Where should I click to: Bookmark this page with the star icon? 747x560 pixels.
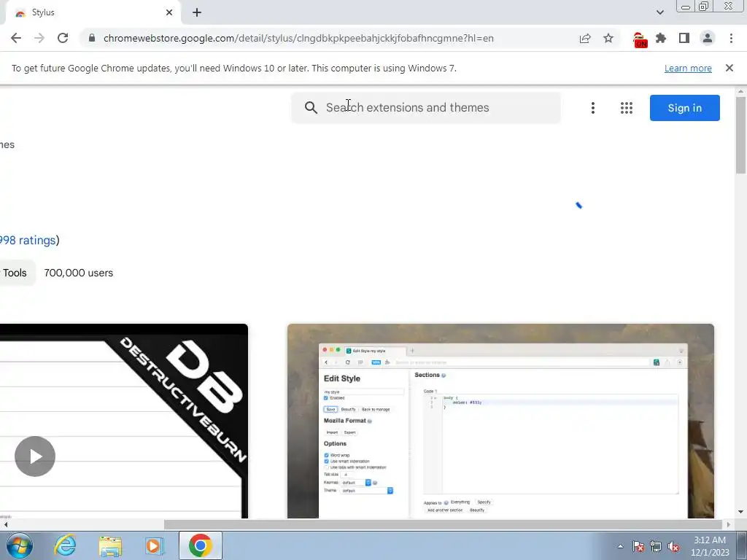coord(608,38)
